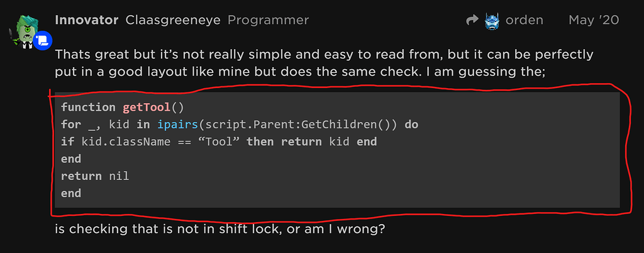The image size is (644, 253).
Task: Click the May '20 post date
Action: point(594,20)
